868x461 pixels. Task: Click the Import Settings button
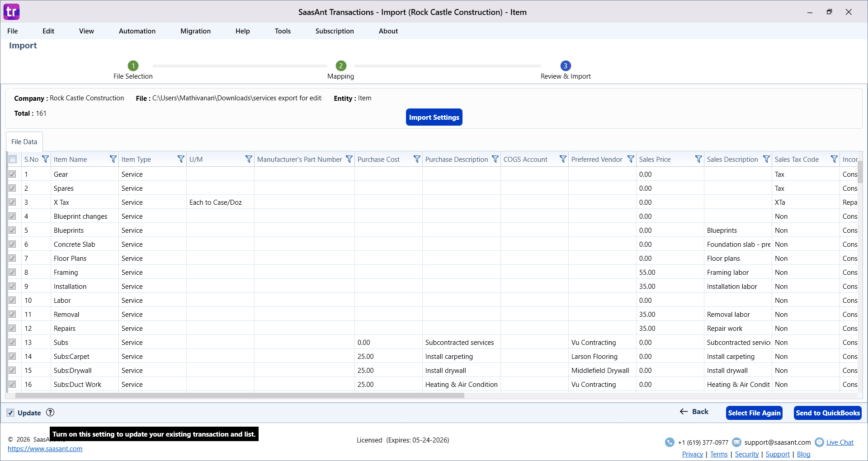[x=434, y=117]
